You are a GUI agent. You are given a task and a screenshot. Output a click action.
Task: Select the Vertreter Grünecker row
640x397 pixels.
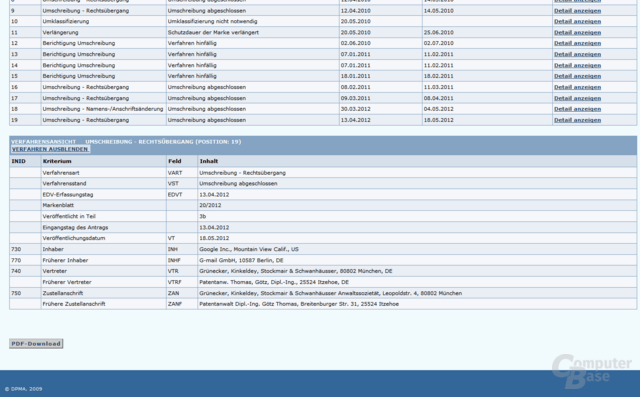coord(323,271)
